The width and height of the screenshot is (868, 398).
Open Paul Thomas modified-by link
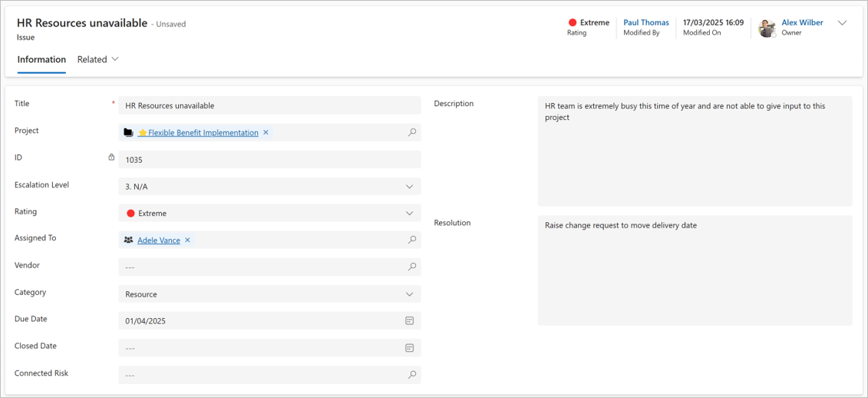click(x=646, y=23)
